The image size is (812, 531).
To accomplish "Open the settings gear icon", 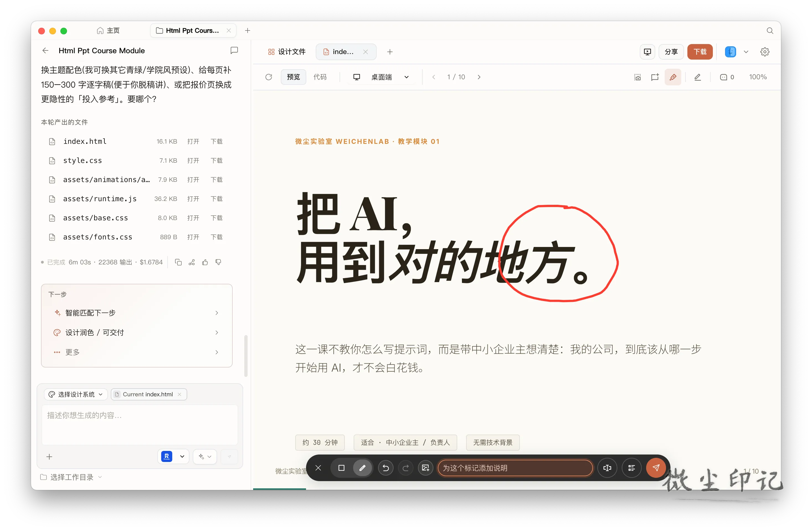I will point(765,52).
